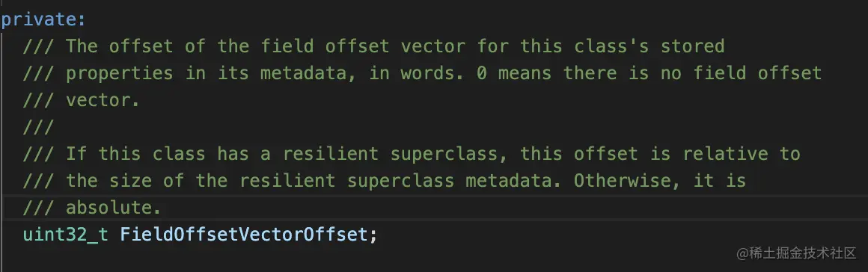Click the word 'words.' in the comment
This screenshot has height=272, width=868.
pos(433,73)
